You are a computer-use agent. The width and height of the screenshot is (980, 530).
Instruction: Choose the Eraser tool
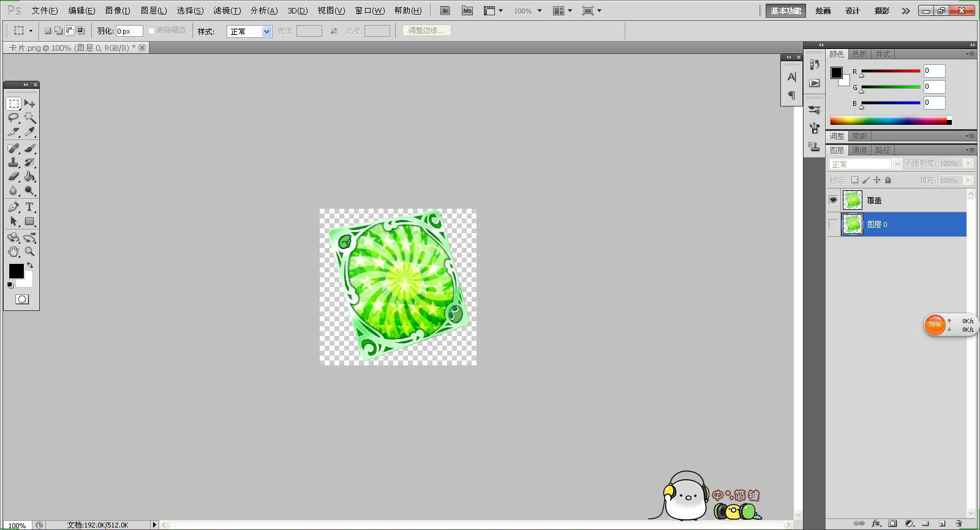pos(13,176)
